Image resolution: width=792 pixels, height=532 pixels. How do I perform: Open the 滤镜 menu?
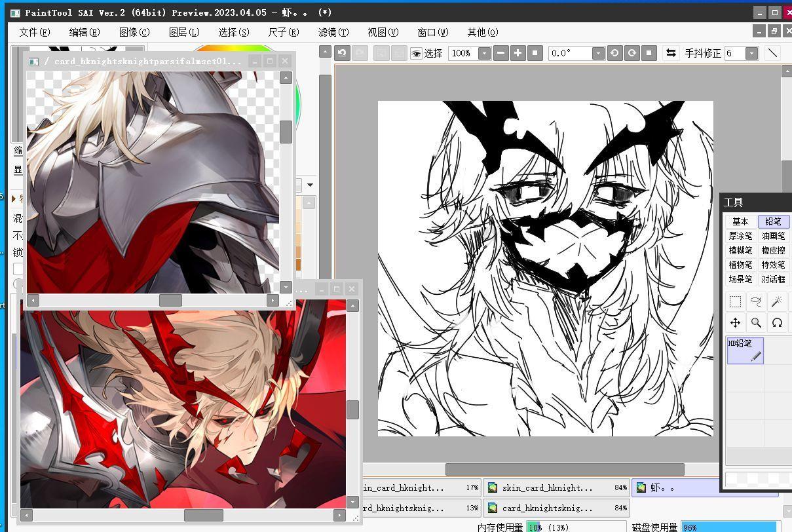click(333, 32)
